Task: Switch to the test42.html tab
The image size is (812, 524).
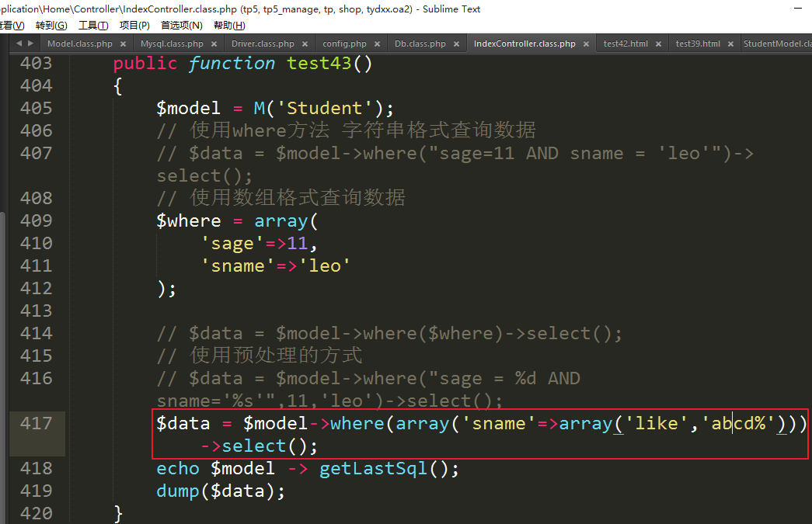Action: [x=625, y=44]
